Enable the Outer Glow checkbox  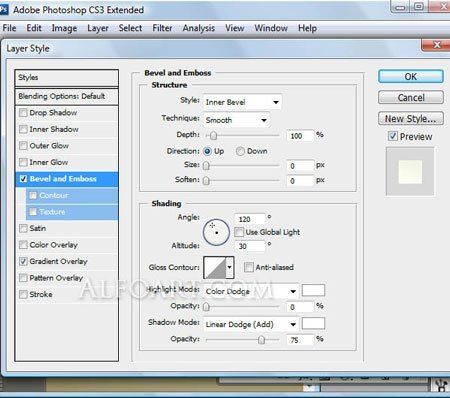coord(23,146)
